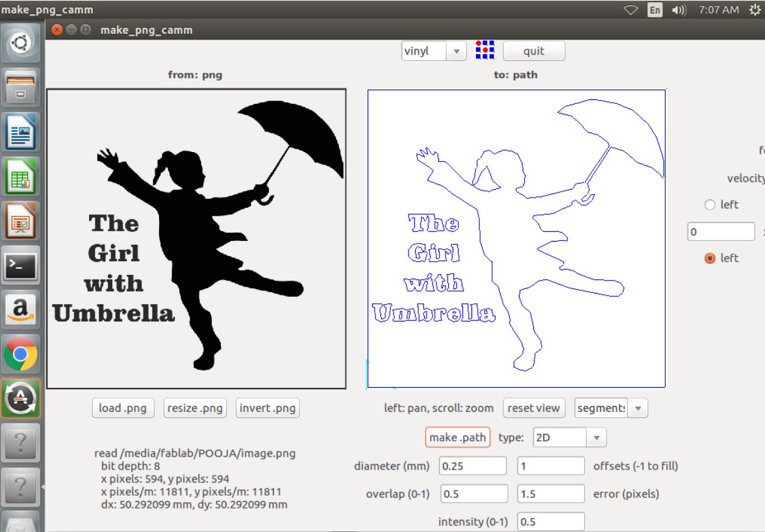
Task: Launch LibreOffice Impress from the dock
Action: coord(21,221)
